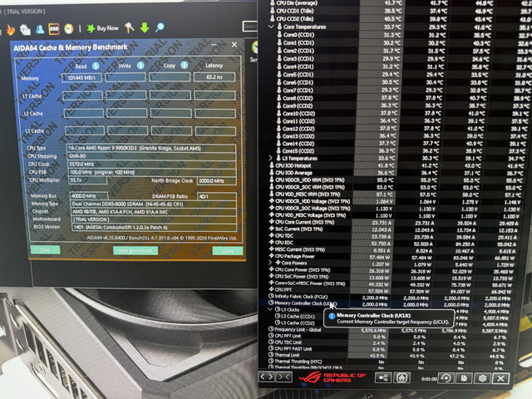The image size is (532, 399).
Task: Click the BIOS Version field 1401
Action: (154, 227)
